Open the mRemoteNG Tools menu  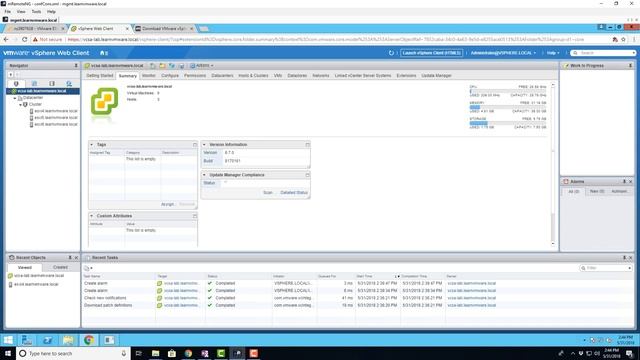(36, 12)
